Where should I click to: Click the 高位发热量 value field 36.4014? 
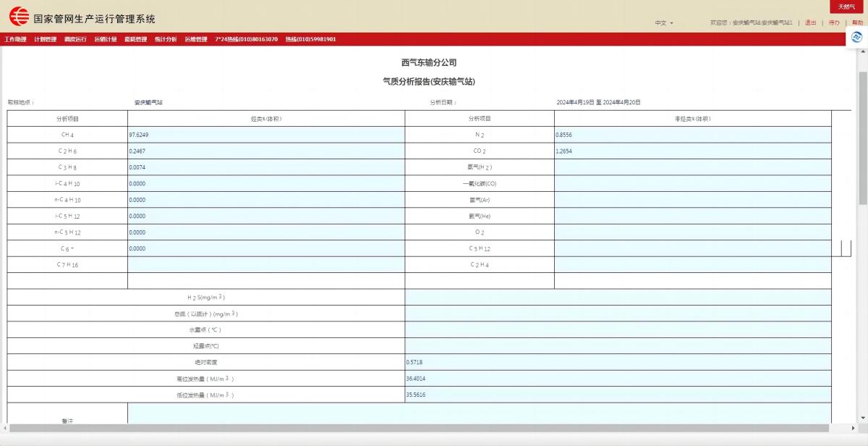tap(618, 379)
